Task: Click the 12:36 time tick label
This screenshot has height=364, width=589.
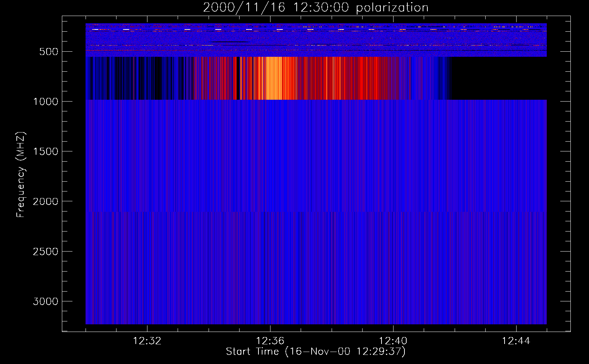Action: [x=270, y=341]
